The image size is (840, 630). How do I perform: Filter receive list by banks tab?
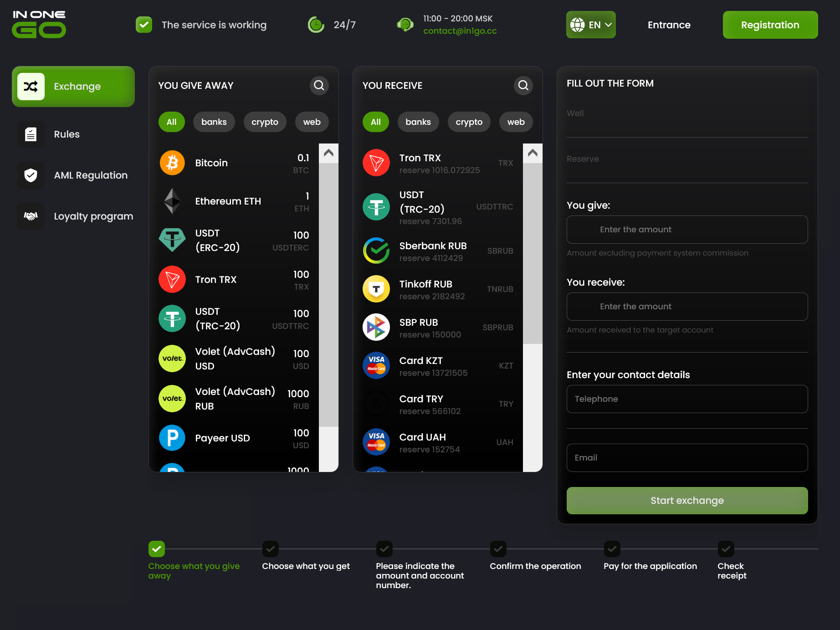pos(418,122)
